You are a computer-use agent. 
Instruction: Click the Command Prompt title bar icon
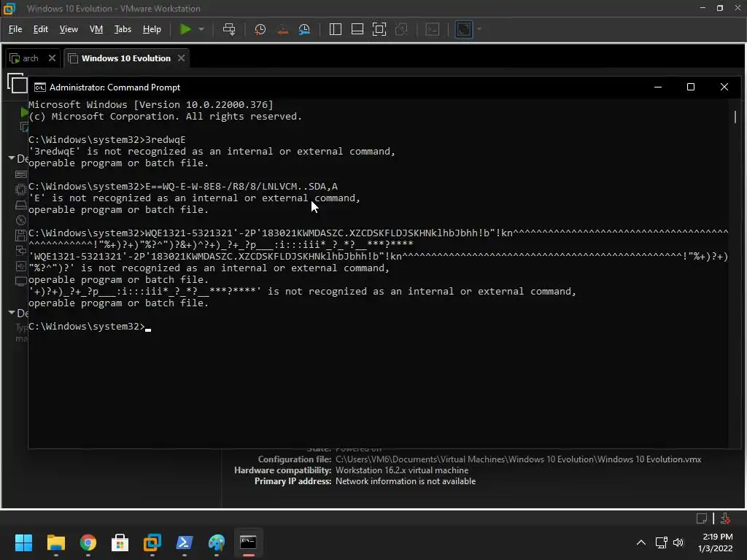(x=40, y=87)
